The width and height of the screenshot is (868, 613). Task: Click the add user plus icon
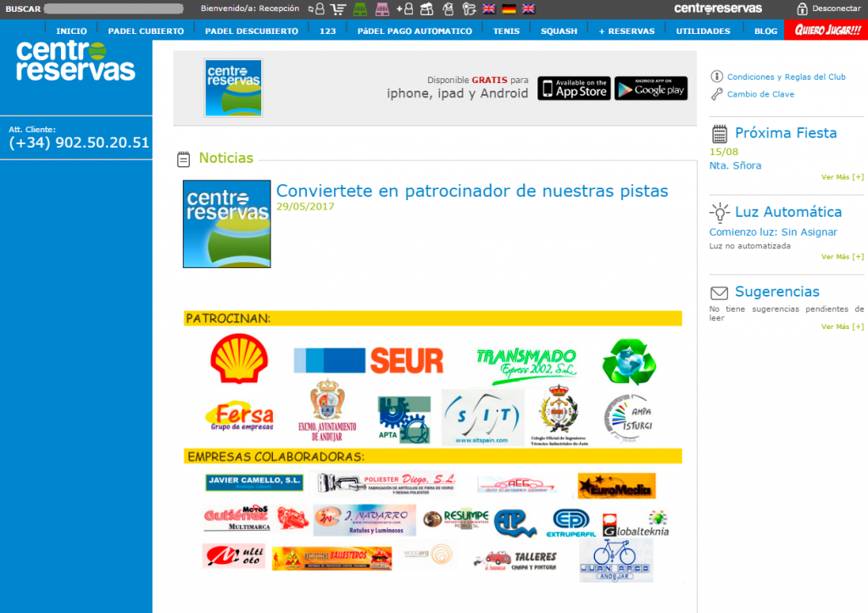404,8
